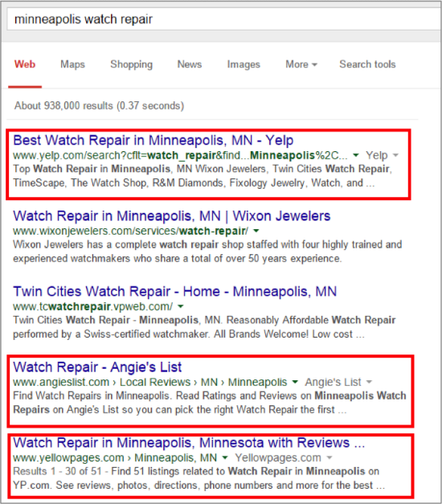
Task: Expand green arrow after angieslist.com breadcrumb
Action: click(295, 382)
